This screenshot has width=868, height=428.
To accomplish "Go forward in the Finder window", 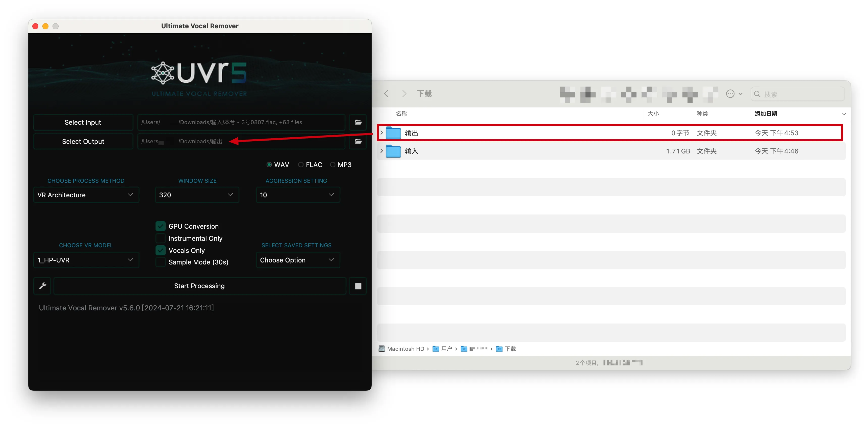I will click(x=404, y=94).
